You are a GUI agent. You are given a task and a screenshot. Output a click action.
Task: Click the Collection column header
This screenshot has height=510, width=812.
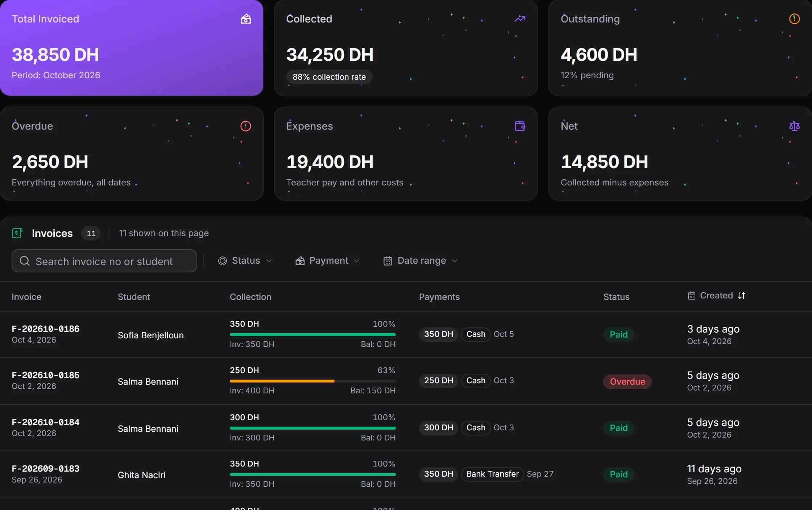pyautogui.click(x=250, y=297)
